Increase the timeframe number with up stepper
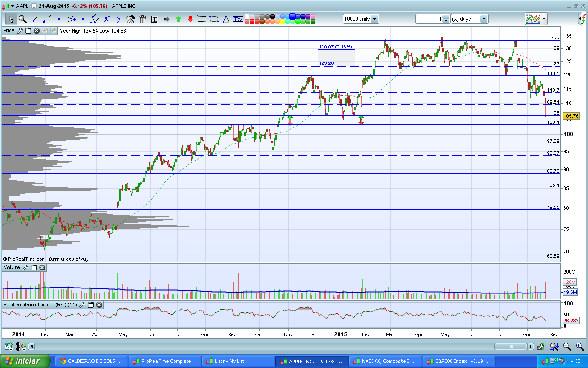This screenshot has height=368, width=588. [x=446, y=17]
